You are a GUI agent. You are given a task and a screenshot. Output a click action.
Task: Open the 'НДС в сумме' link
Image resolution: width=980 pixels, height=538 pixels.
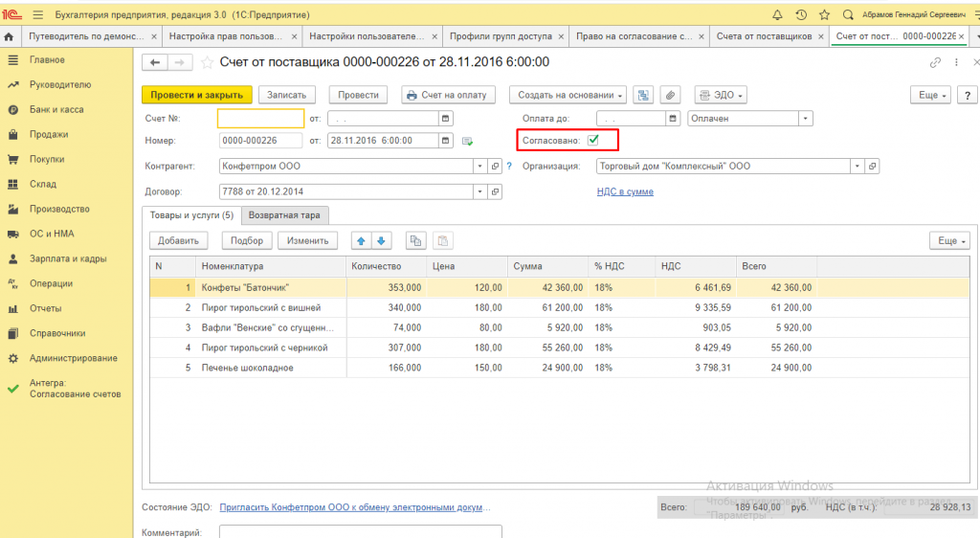click(625, 191)
